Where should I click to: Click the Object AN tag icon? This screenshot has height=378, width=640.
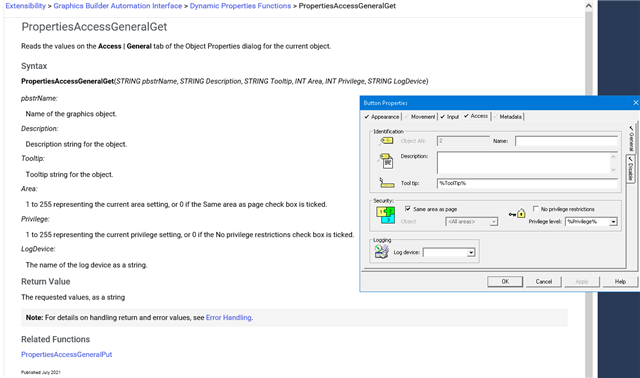pyautogui.click(x=386, y=141)
